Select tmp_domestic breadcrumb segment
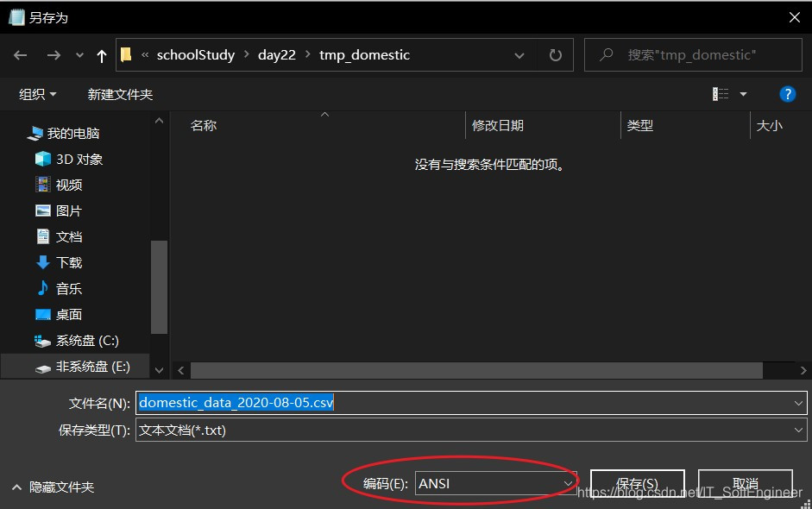812x509 pixels. (x=364, y=55)
